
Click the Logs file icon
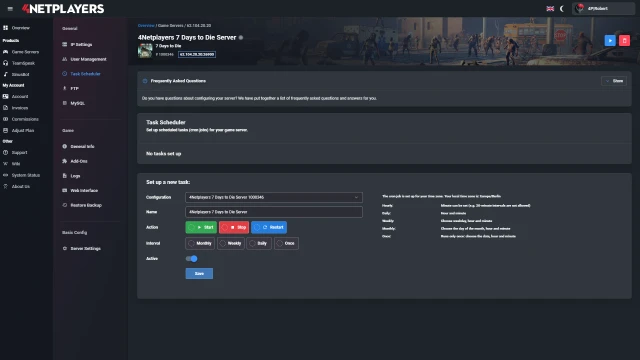(x=64, y=176)
